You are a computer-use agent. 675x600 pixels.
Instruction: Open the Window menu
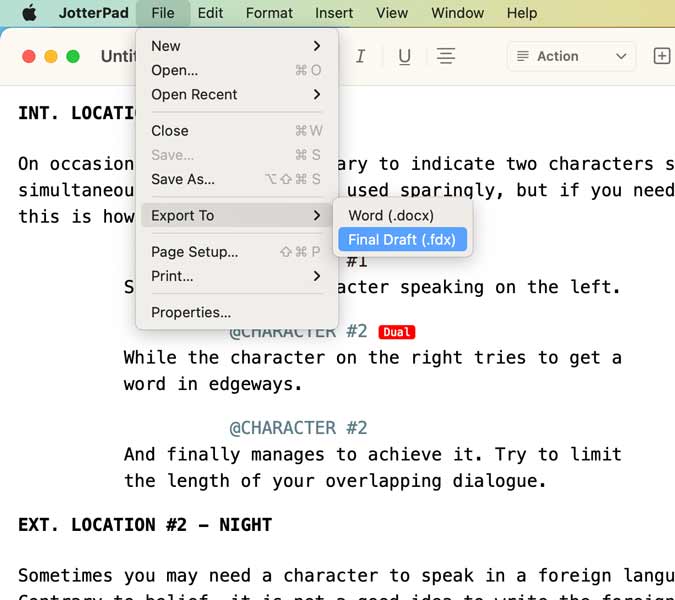(457, 13)
